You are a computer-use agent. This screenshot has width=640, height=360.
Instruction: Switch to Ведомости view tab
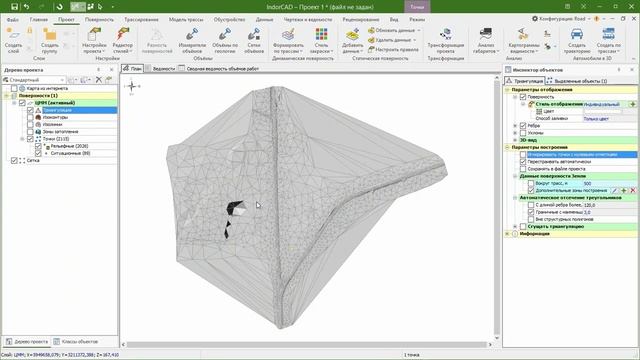tap(160, 69)
